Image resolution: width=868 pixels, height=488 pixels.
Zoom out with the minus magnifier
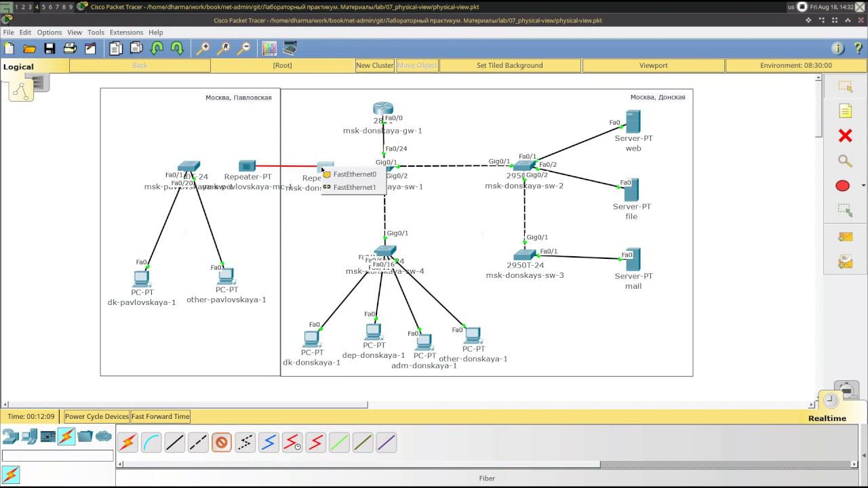(x=243, y=48)
